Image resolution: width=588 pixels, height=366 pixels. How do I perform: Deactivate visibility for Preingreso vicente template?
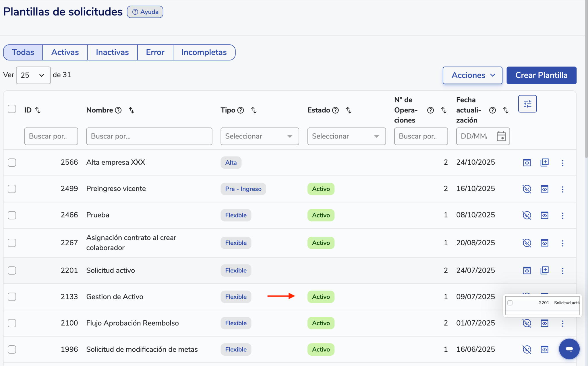coord(527,189)
